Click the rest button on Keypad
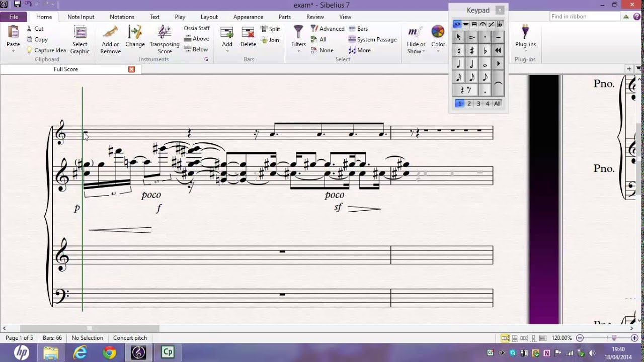The height and width of the screenshot is (362, 644). [465, 90]
